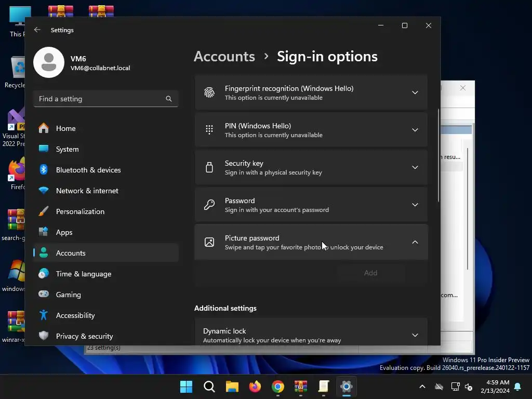Go to Bluetooth & devices
This screenshot has width=532, height=399.
[106, 170]
